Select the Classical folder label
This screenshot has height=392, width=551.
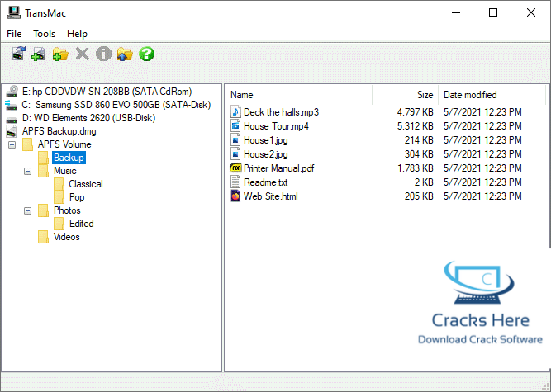point(86,184)
